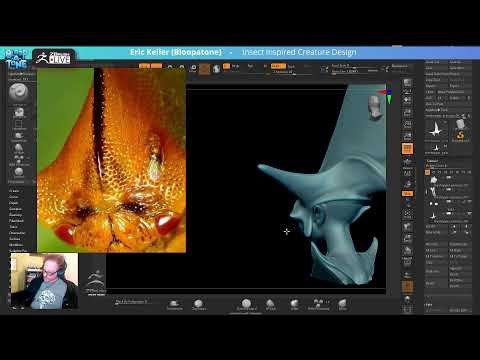Click the orange subtool folder number button
Image resolution: width=480 pixels, height=360 pixels.
pyautogui.click(x=428, y=172)
